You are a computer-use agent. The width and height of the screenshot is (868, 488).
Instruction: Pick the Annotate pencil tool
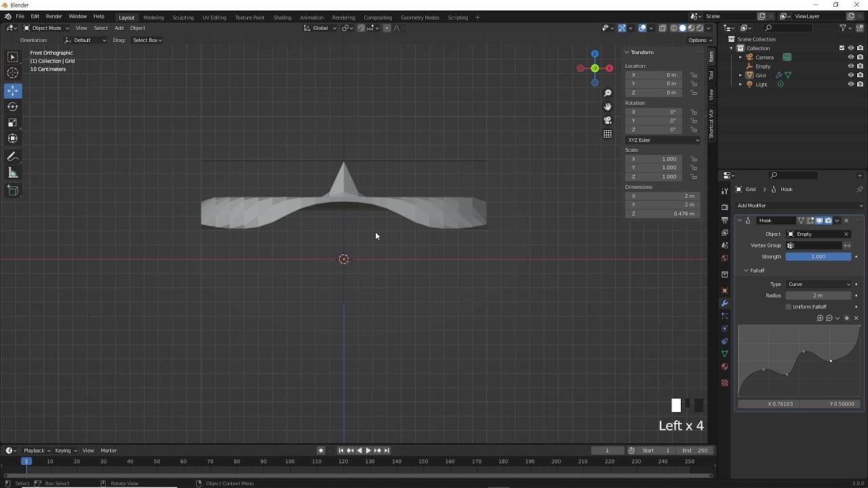click(x=13, y=157)
